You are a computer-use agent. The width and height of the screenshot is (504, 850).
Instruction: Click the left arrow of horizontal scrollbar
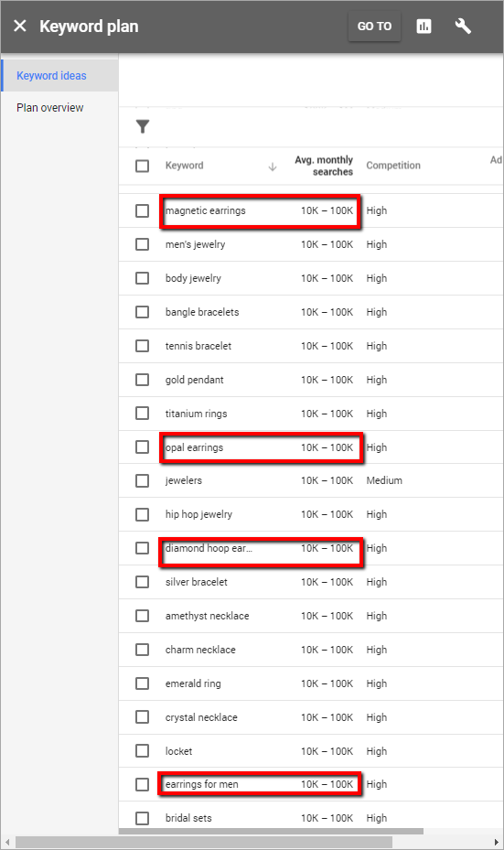7,843
